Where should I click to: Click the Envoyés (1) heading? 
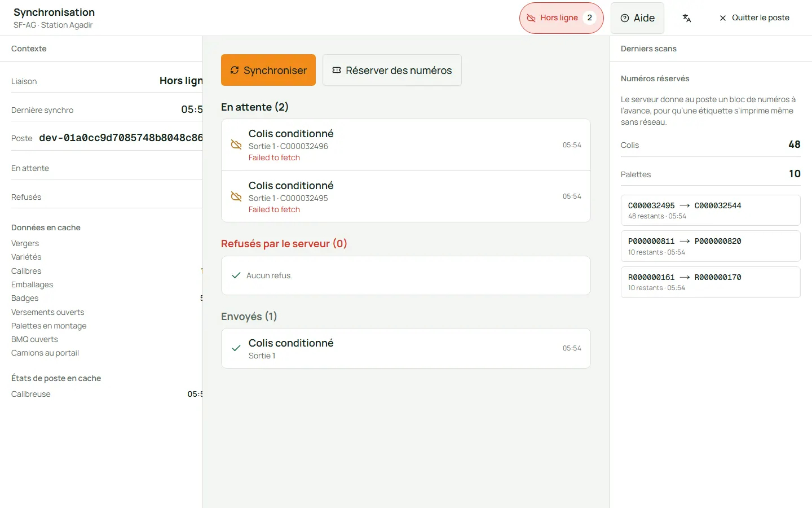coord(249,317)
